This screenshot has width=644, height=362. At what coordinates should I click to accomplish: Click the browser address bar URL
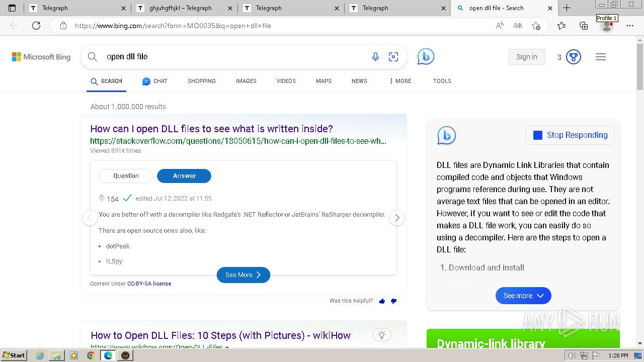coord(173,26)
